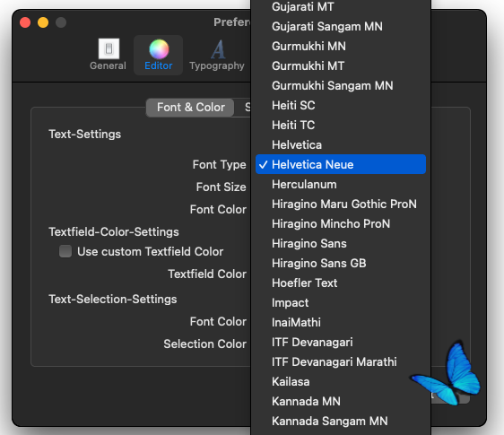Open the General preferences pane

tap(108, 55)
